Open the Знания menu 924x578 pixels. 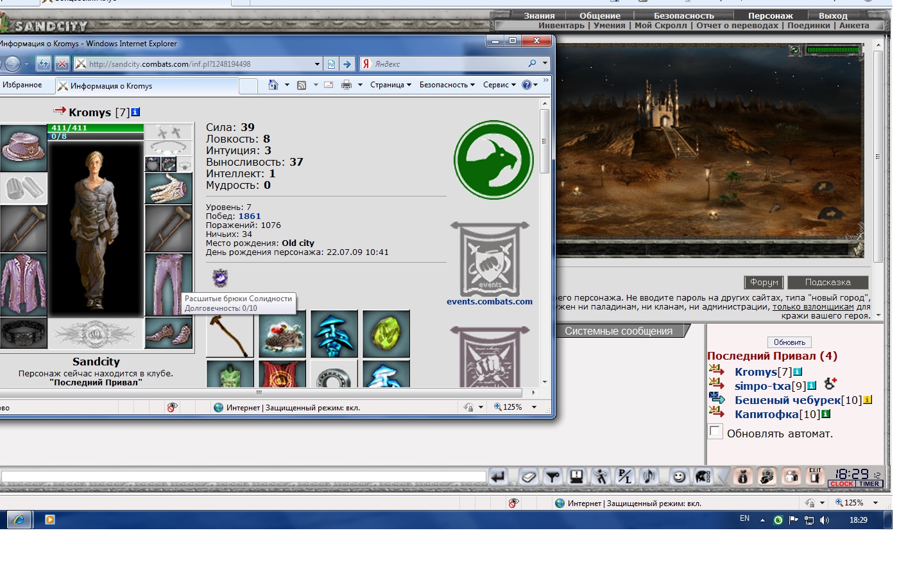click(x=539, y=15)
